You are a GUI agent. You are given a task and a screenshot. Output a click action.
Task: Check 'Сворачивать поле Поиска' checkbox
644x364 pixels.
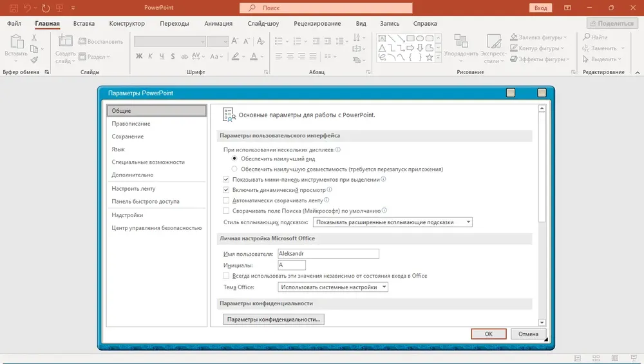[x=226, y=211]
